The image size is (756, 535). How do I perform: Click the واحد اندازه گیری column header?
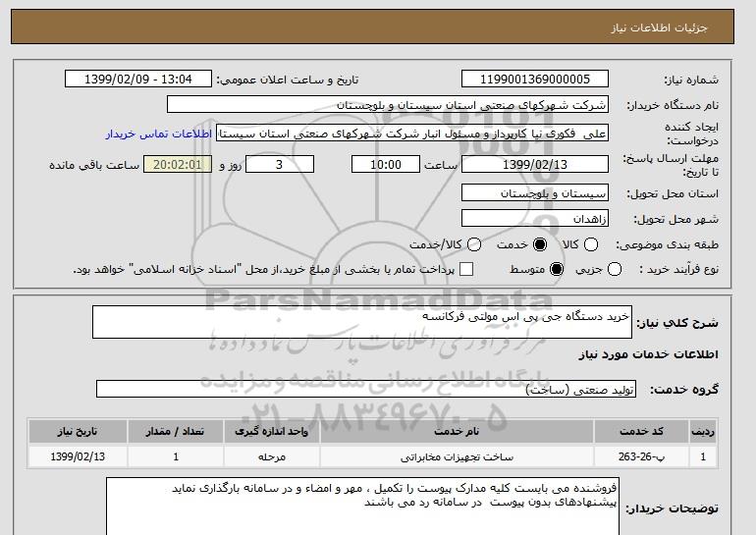pos(271,431)
